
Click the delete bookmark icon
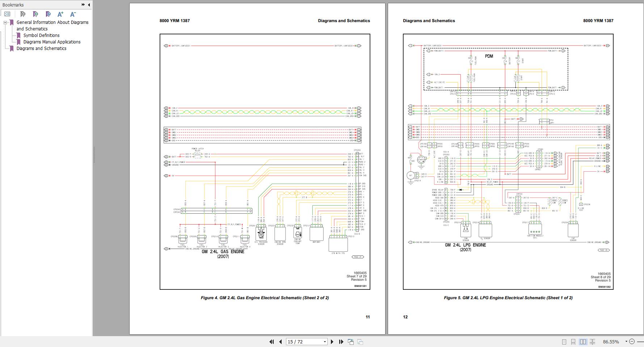click(22, 14)
